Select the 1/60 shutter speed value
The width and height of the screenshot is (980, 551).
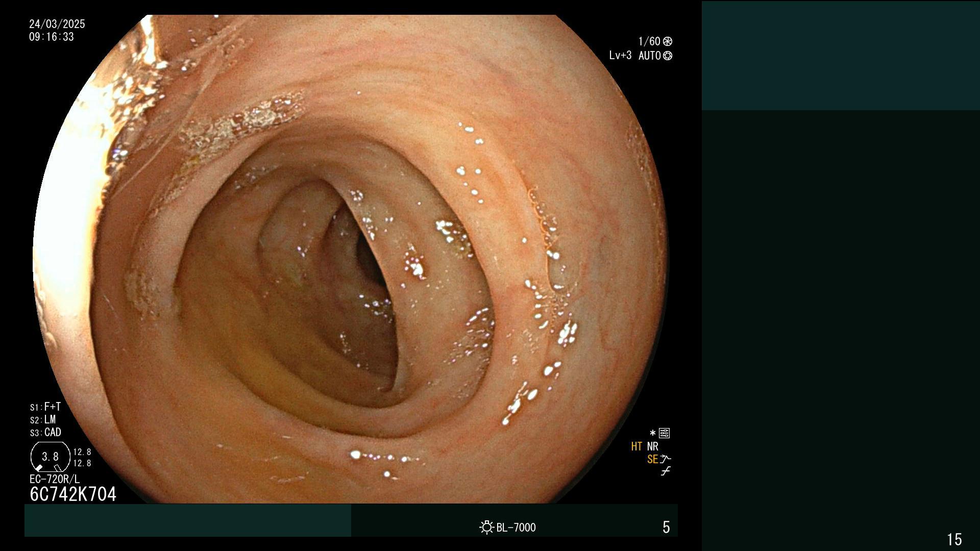(x=649, y=41)
